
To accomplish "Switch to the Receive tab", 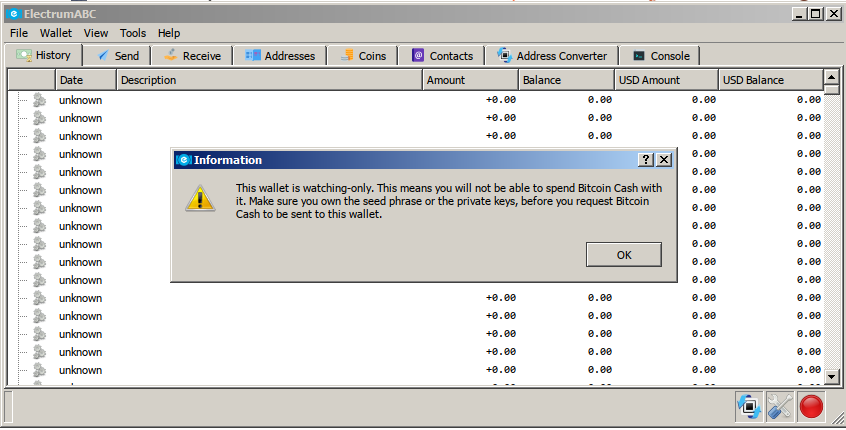I will 192,56.
